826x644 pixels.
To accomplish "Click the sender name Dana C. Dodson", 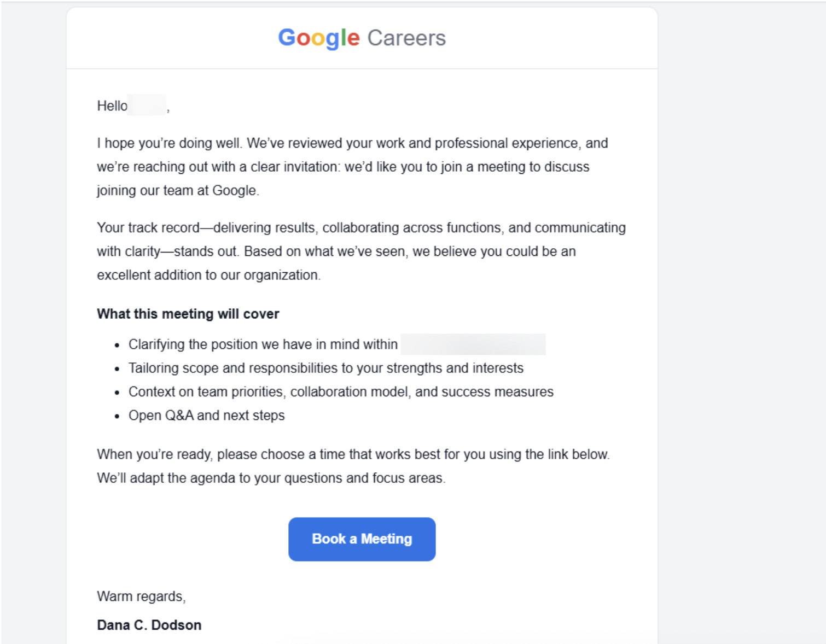I will [149, 625].
